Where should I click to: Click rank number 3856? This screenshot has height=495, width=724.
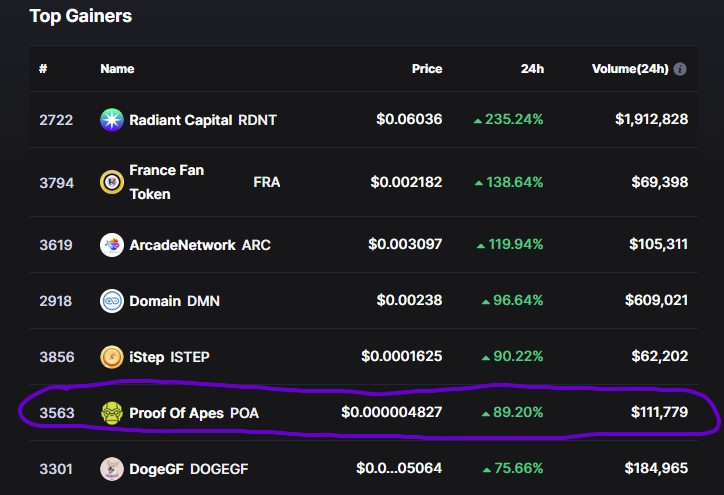point(56,357)
